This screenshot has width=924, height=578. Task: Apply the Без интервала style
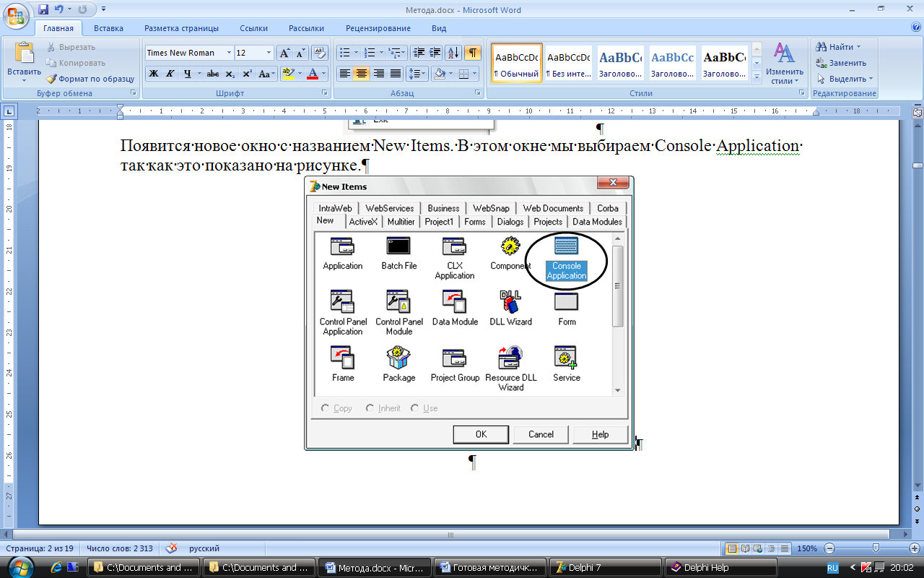(568, 63)
